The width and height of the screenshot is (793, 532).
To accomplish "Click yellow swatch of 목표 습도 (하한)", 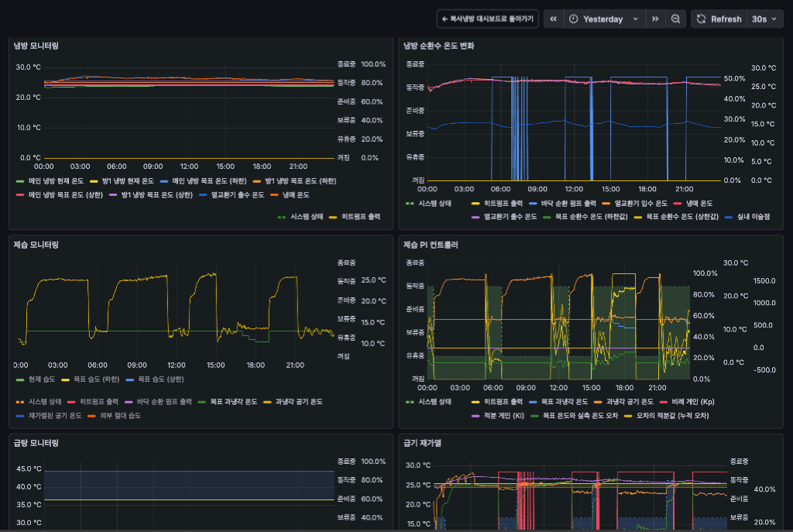I will click(x=66, y=379).
